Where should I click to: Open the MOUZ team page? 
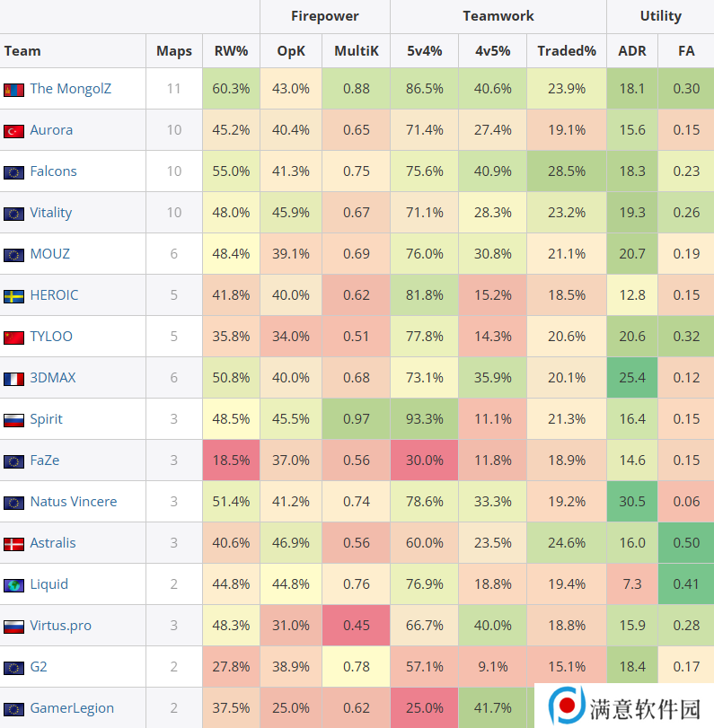point(49,254)
